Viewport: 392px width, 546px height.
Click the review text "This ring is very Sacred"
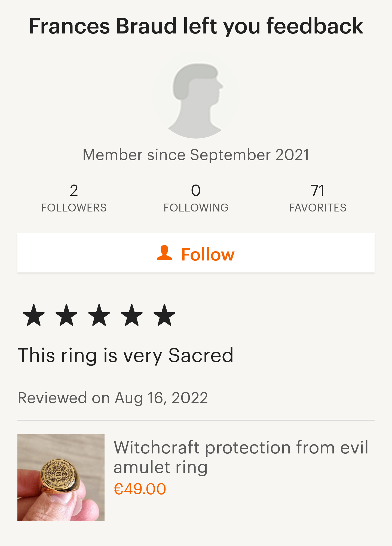click(125, 355)
